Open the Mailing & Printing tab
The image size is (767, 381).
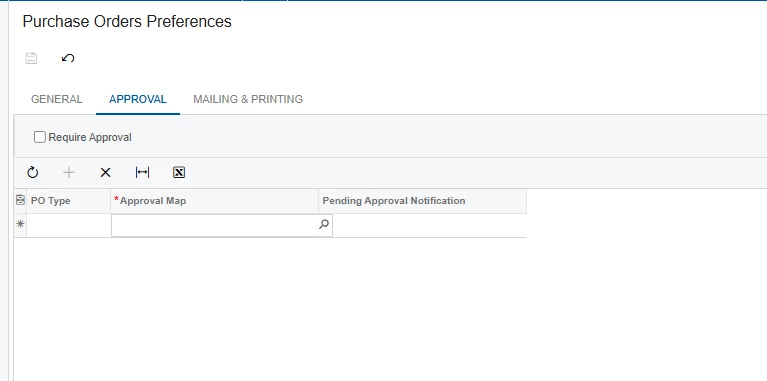[x=248, y=99]
